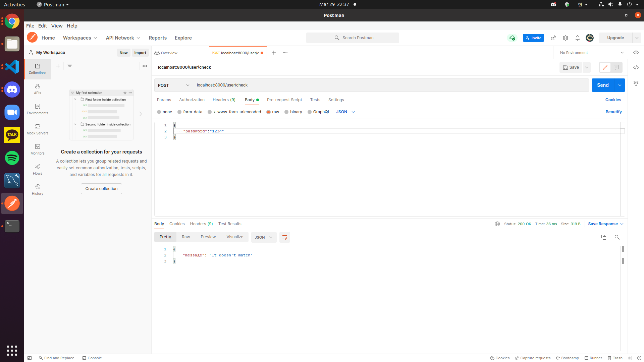Expand the Workspaces menu
Viewport: 644px width, 362px height.
click(x=80, y=38)
